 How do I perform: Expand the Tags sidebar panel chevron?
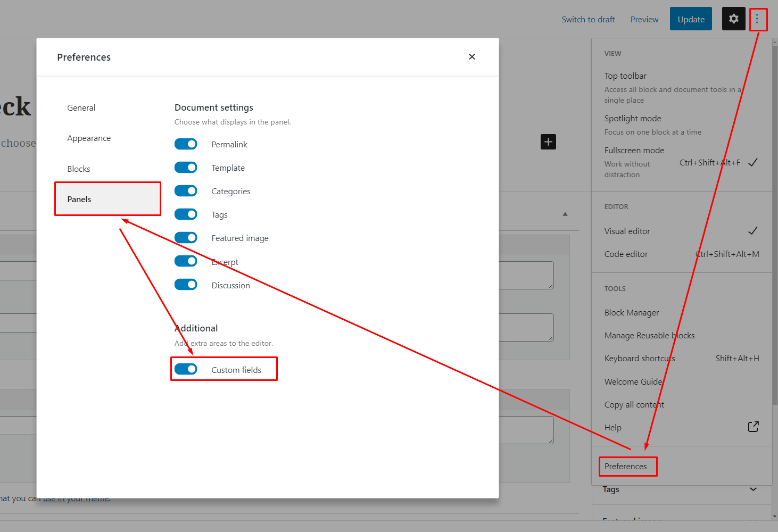(x=753, y=489)
